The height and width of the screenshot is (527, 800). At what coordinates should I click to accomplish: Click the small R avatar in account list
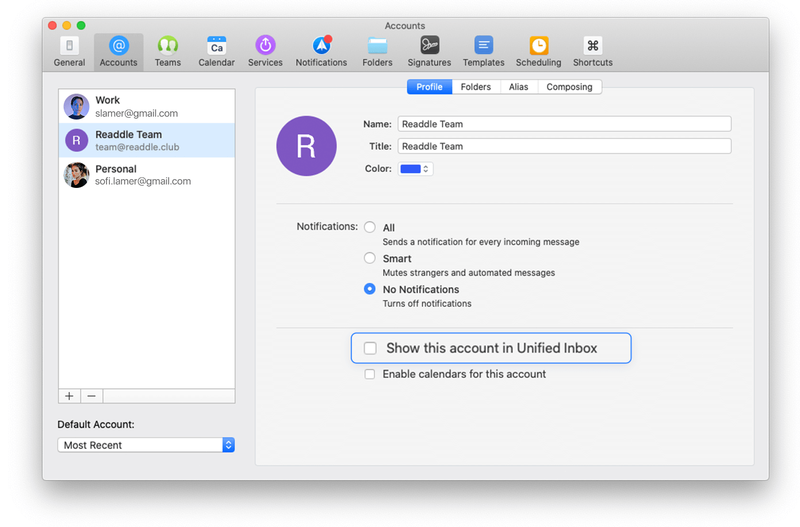point(77,140)
